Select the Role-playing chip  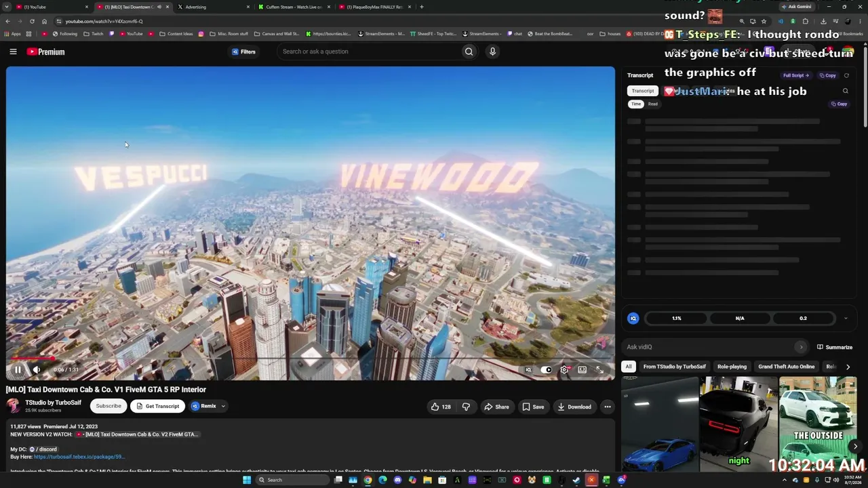732,367
